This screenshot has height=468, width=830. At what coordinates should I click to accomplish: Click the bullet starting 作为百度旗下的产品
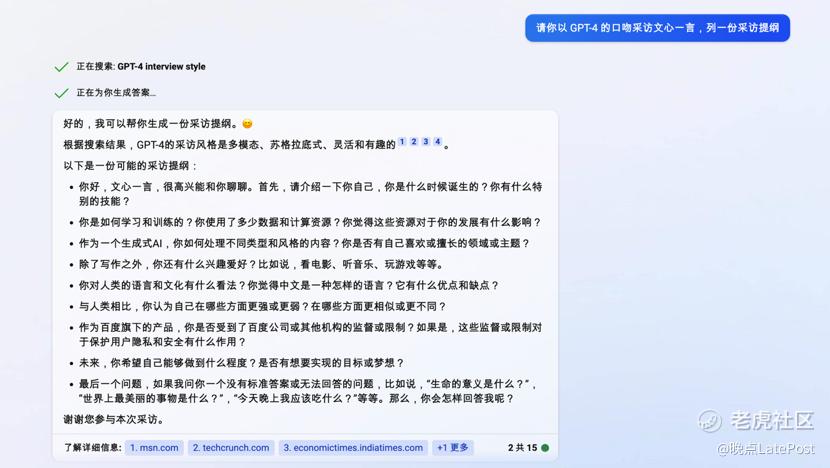[x=310, y=335]
